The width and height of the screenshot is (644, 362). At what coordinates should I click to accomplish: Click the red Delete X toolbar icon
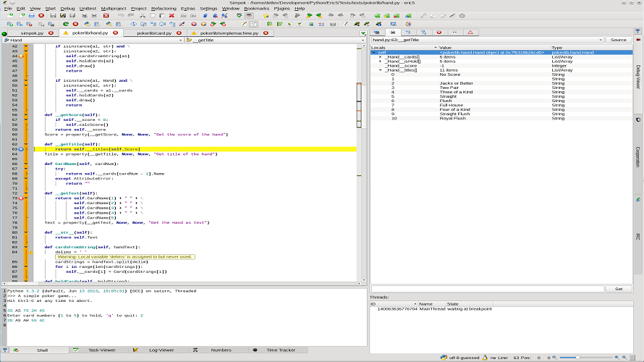point(171,14)
